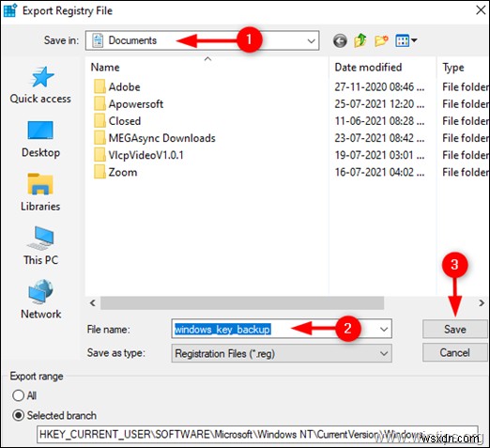Click the File name input field

click(282, 329)
